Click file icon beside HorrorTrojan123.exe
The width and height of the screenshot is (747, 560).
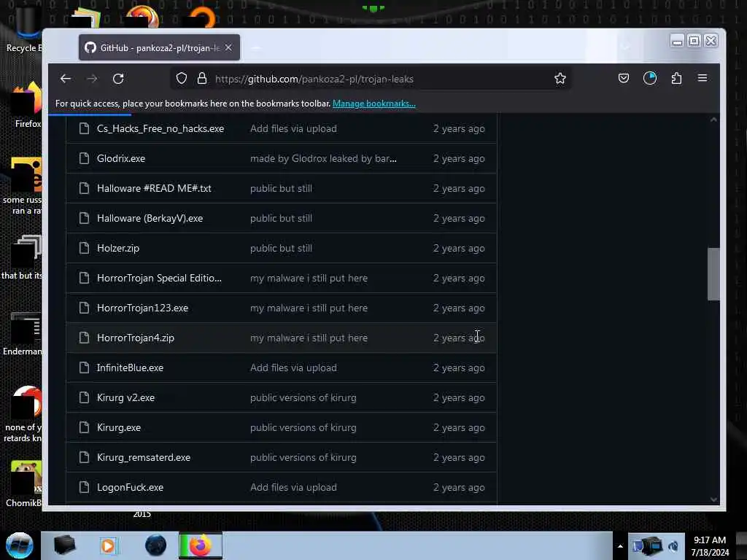tap(85, 308)
